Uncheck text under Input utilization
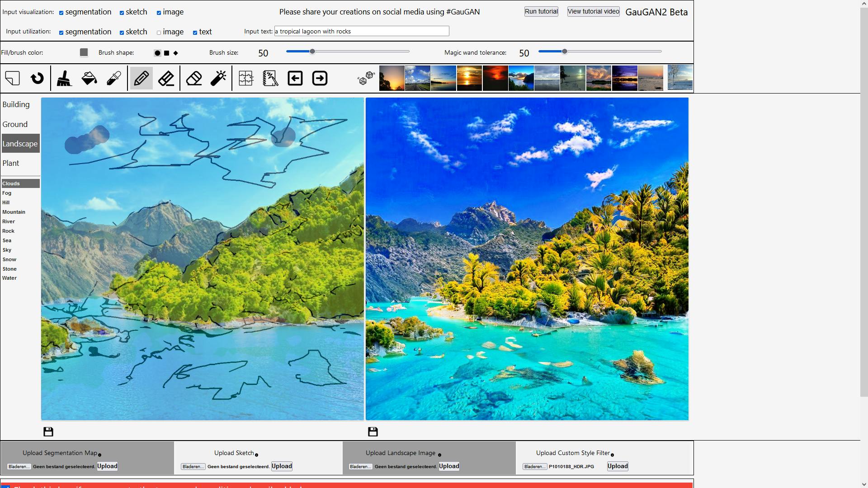This screenshot has width=868, height=488. tap(195, 33)
